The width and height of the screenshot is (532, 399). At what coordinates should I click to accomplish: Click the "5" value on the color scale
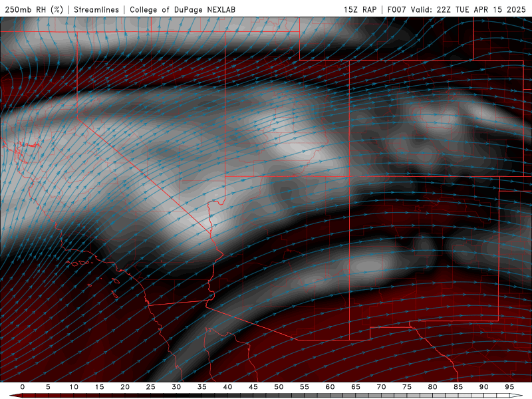48,387
